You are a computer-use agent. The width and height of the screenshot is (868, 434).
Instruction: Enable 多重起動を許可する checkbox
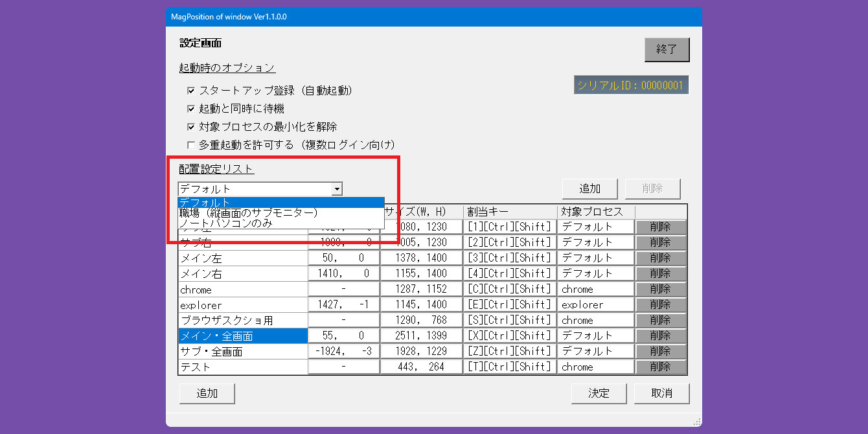191,145
